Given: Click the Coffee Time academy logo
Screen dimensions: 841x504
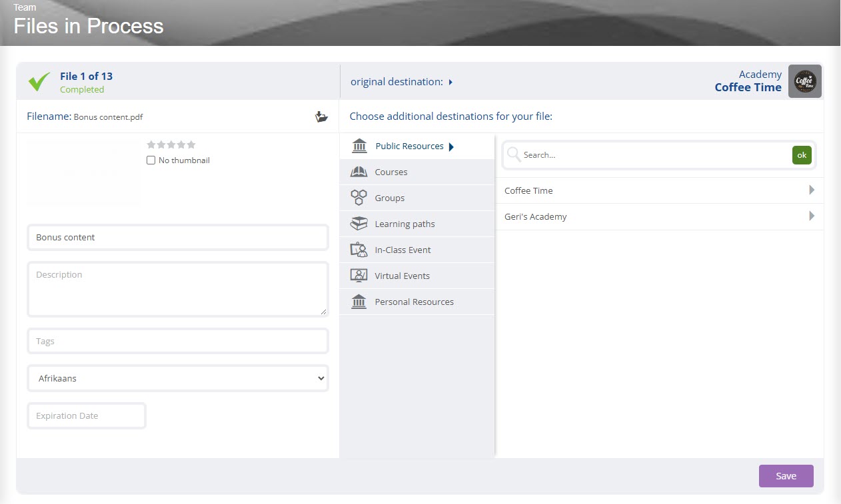Looking at the screenshot, I should (x=805, y=81).
